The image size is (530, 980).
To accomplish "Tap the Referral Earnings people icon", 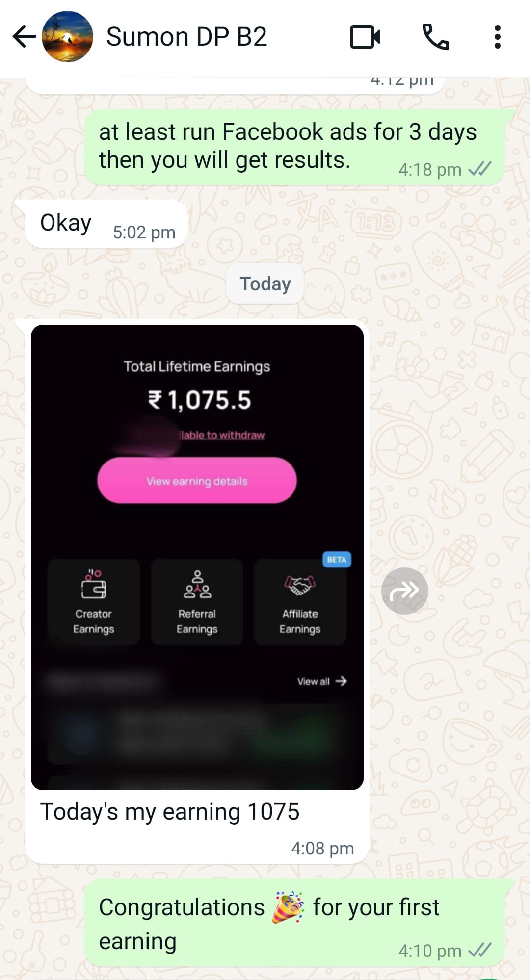I will (197, 584).
